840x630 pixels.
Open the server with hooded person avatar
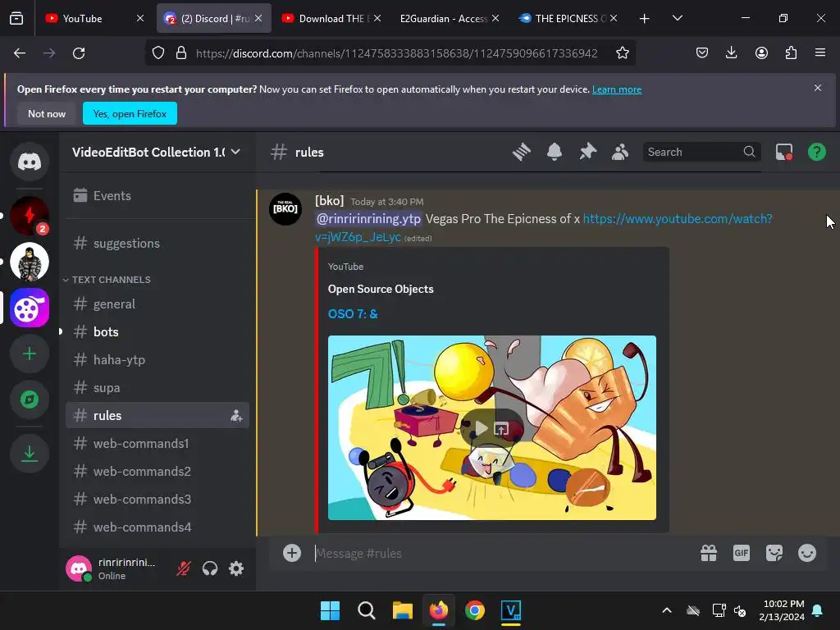click(30, 262)
